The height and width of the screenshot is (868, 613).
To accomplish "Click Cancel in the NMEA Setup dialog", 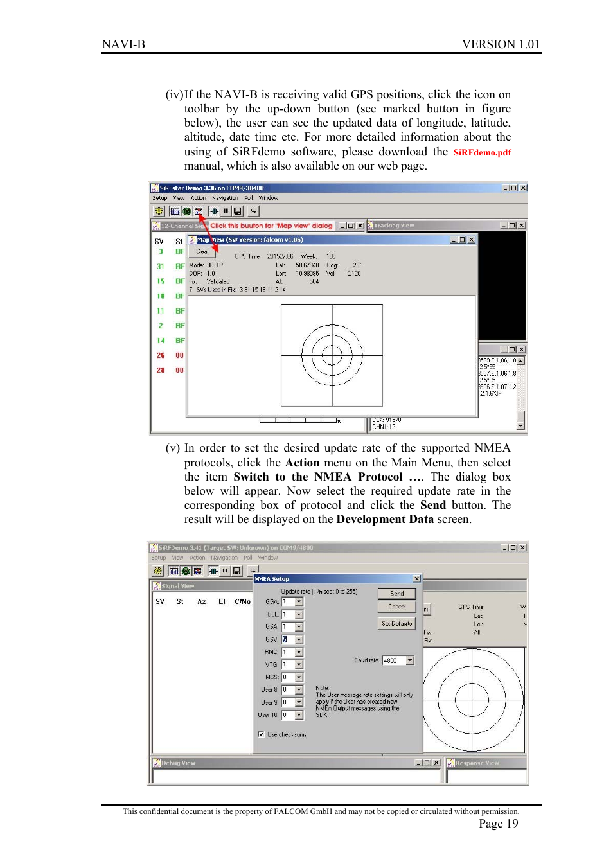I will point(397,607).
